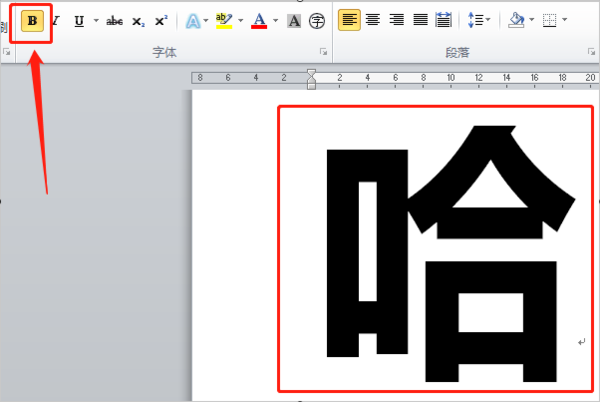Expand highlight color dropdown arrow

[240, 20]
